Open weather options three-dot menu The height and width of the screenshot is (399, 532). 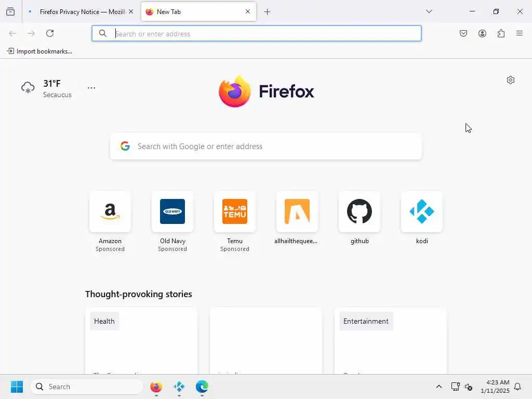tap(91, 88)
